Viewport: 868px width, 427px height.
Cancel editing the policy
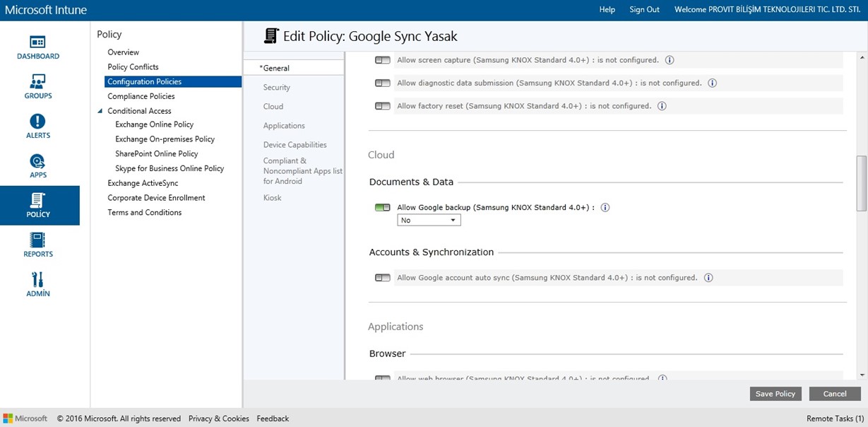(x=835, y=394)
